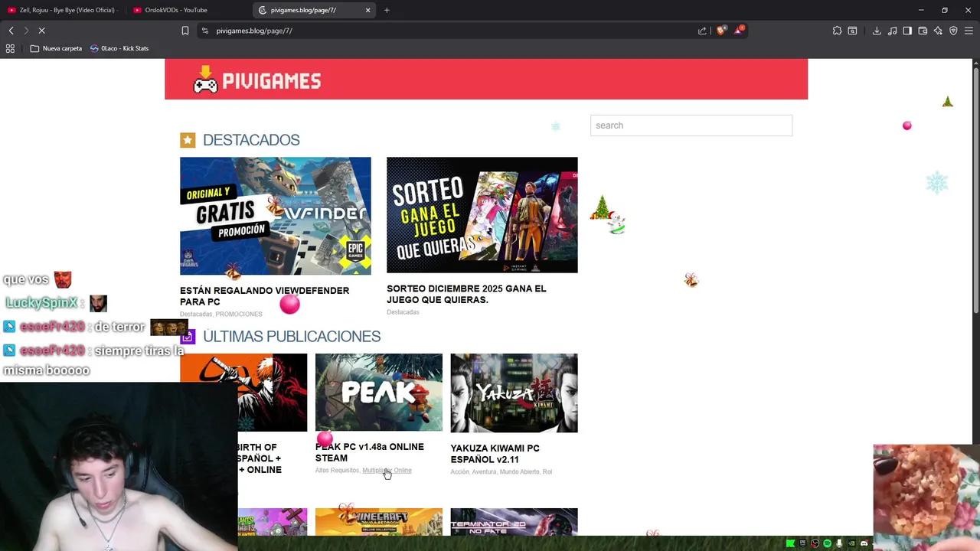Click the DESTACADOS section heading
This screenshot has height=551, width=980.
pyautogui.click(x=251, y=140)
